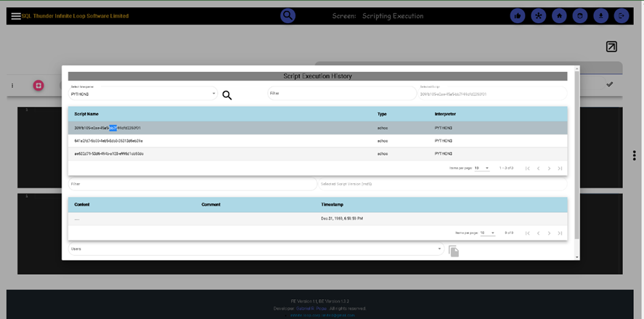The image size is (644, 319).
Task: Open items per page dropdown in script table
Action: pyautogui.click(x=482, y=168)
